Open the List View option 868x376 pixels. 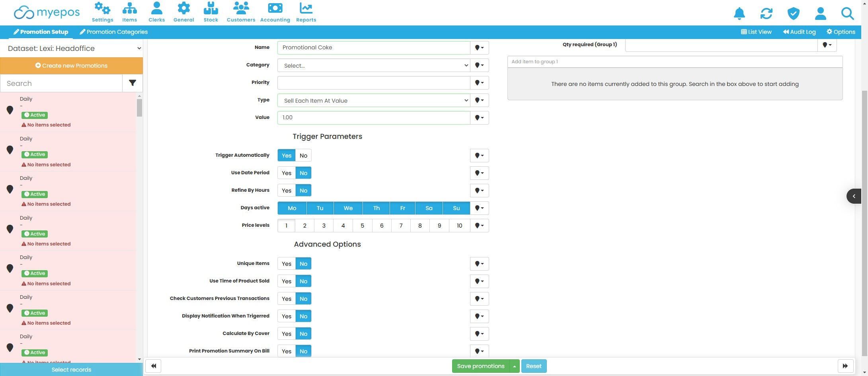click(x=756, y=32)
